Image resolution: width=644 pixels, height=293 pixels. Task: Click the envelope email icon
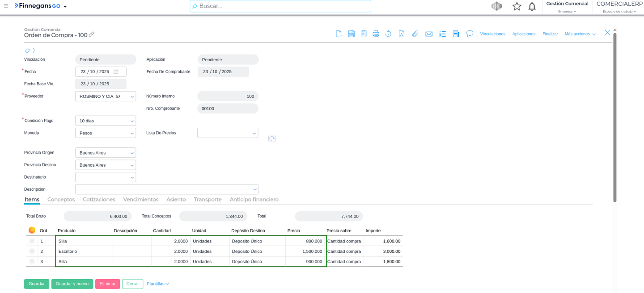coord(429,34)
